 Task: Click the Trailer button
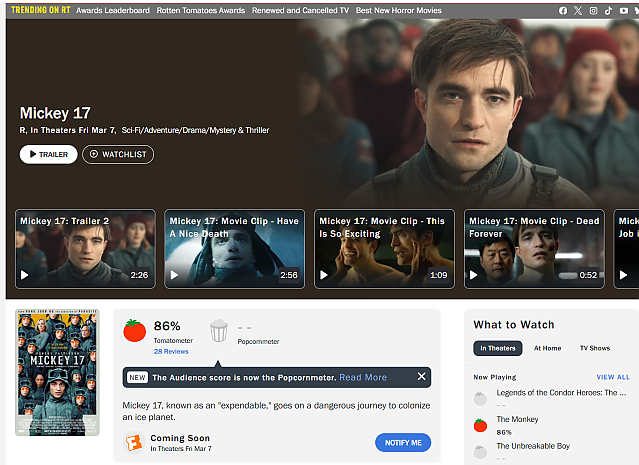tap(48, 154)
